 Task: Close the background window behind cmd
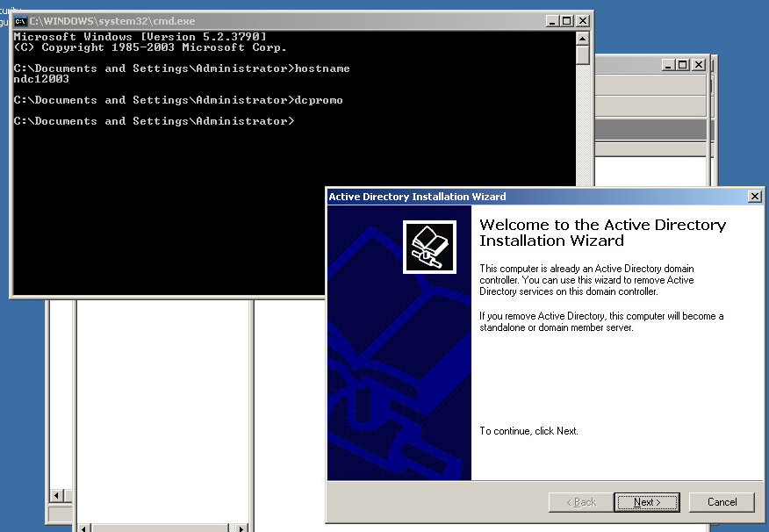pos(699,64)
